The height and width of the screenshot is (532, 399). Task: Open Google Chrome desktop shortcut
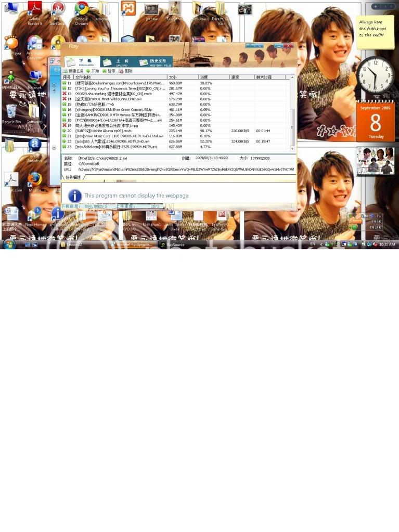click(81, 9)
